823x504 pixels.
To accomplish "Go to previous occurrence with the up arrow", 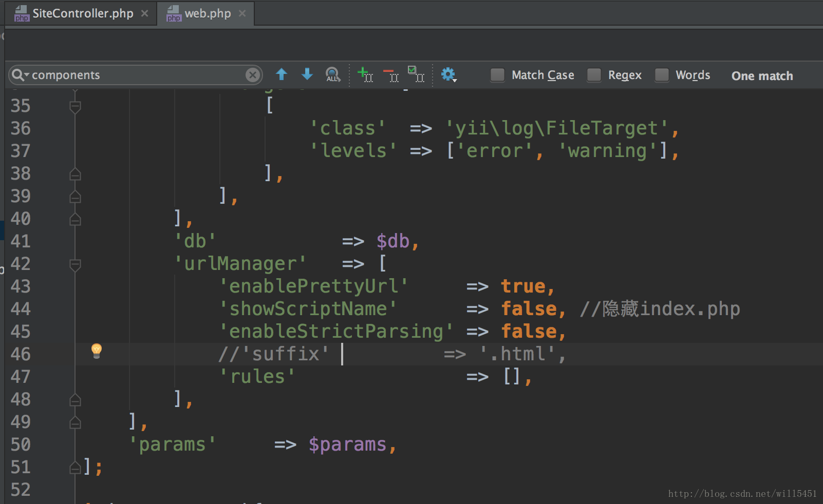I will 282,74.
